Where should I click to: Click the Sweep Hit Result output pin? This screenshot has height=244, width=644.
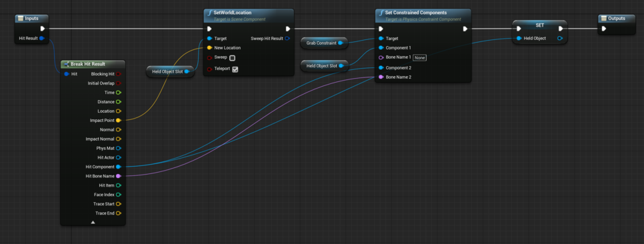pos(287,39)
